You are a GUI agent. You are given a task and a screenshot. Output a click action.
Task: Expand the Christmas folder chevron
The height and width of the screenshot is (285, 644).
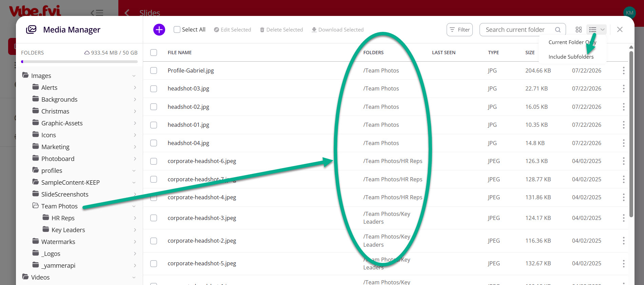(x=135, y=111)
